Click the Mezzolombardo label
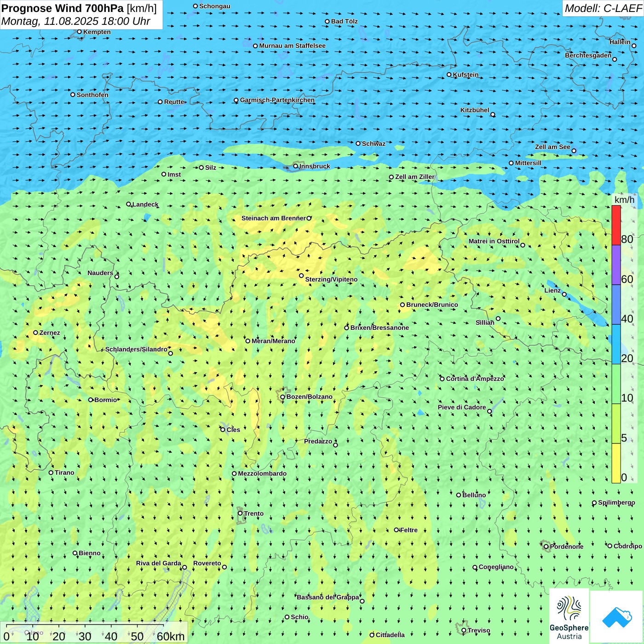This screenshot has width=644, height=644. 262,473
